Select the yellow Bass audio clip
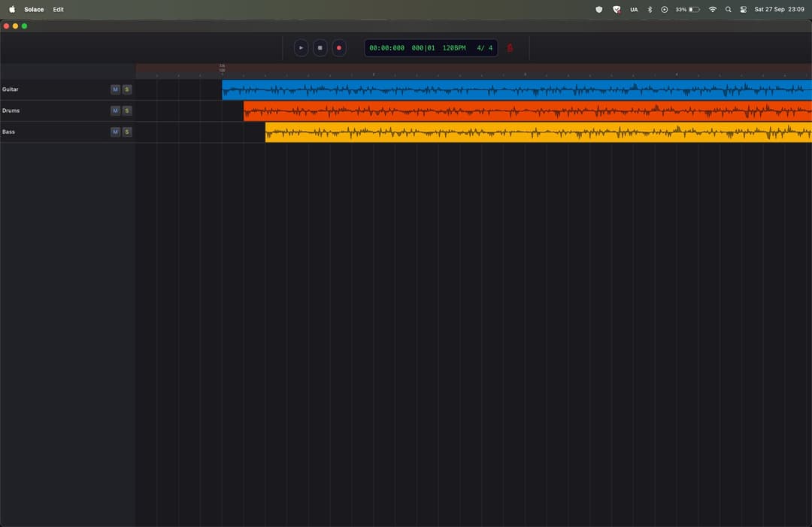Screen dimensions: 812x527 click(538, 132)
